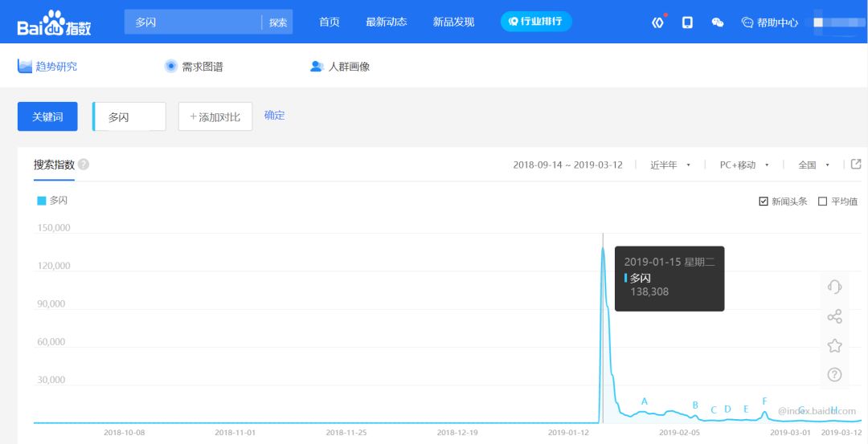Open 新品发现 menu item
The height and width of the screenshot is (444, 868).
point(453,22)
